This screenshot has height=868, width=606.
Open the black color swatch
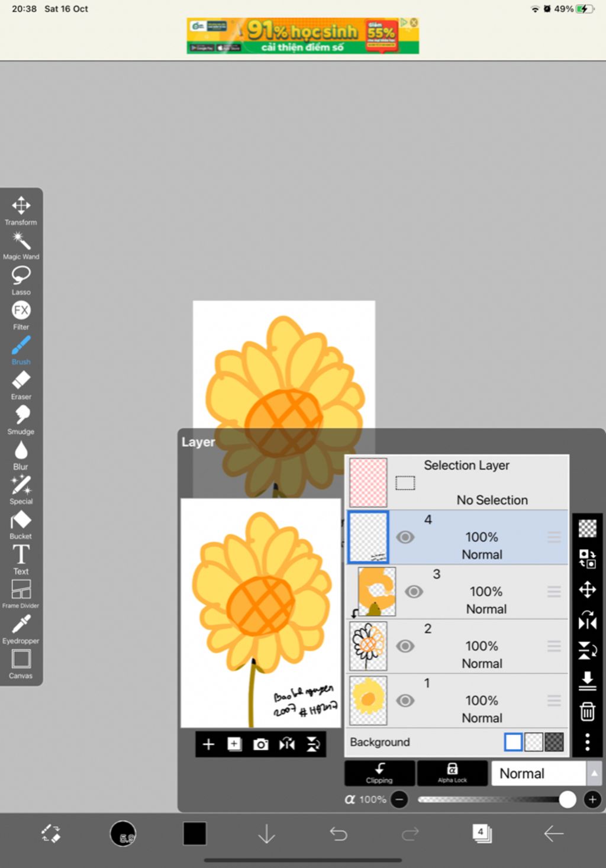coord(195,834)
